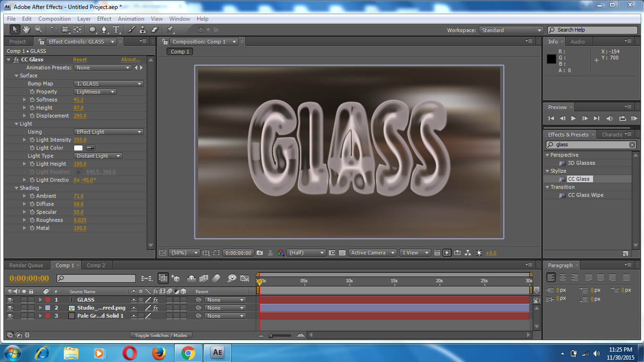Toggle visibility of Studio blurred png layer
Screen dimensions: 644x362
pos(10,307)
